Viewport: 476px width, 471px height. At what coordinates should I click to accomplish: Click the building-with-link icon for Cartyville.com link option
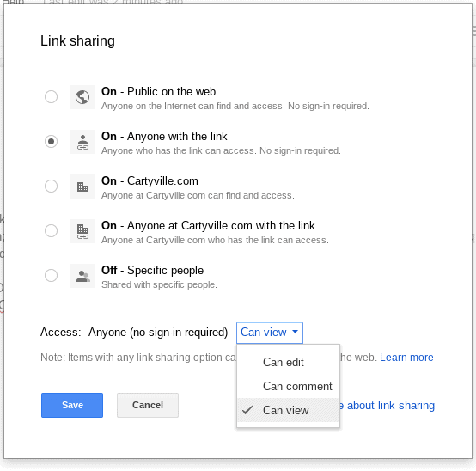[x=82, y=231]
